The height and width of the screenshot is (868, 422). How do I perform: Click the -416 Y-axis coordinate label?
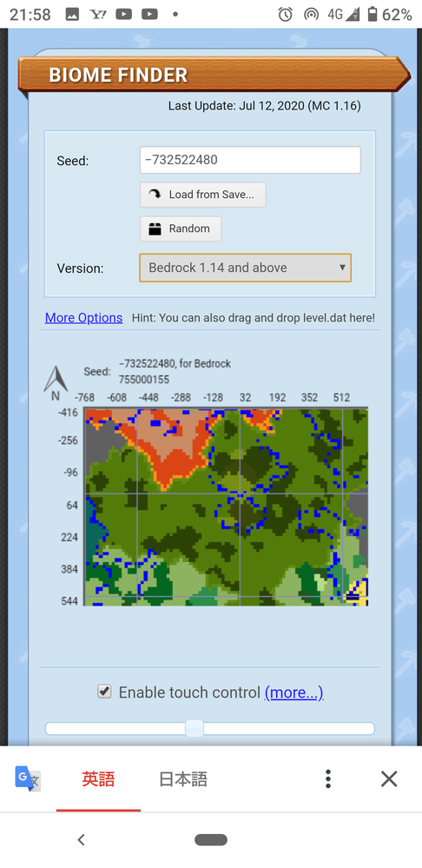[68, 412]
